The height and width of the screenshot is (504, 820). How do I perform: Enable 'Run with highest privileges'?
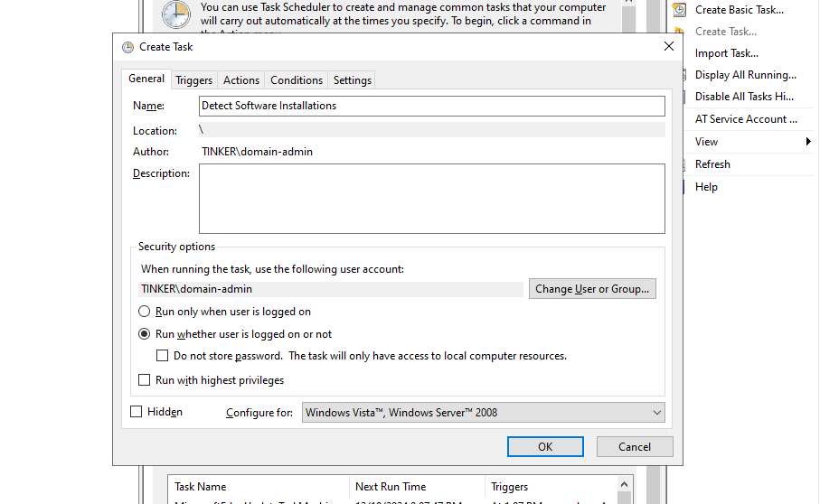tap(145, 380)
